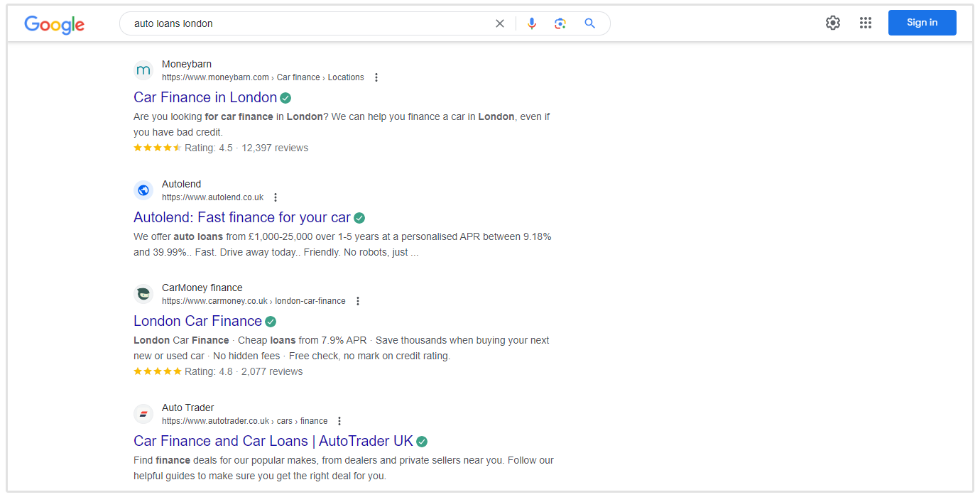Click the Sign in button
Screen dimensions: 980x497
922,23
